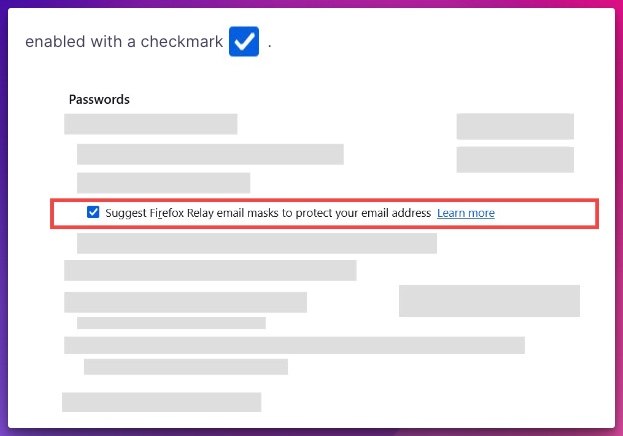Click blank space right of Learn more in red box
Viewport: 623px width, 436px height.
coord(544,213)
